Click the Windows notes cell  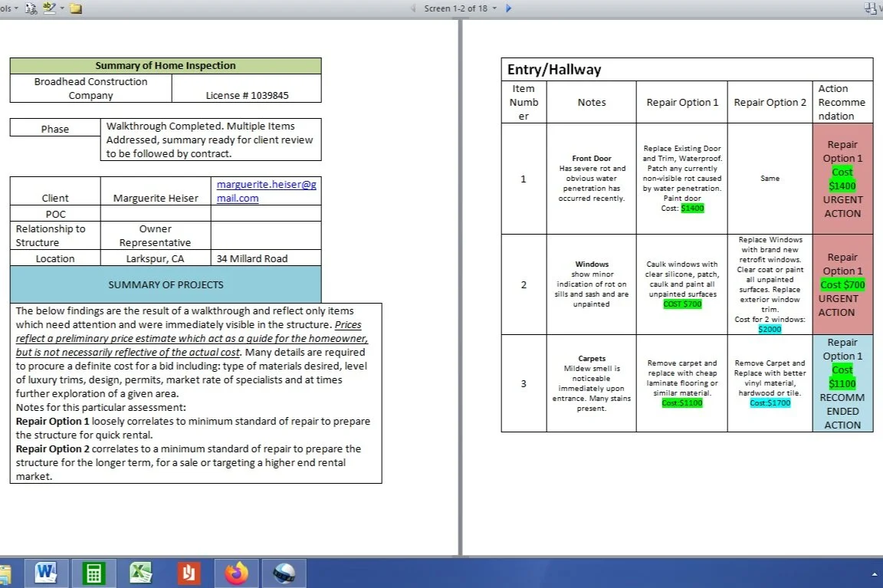coord(591,284)
